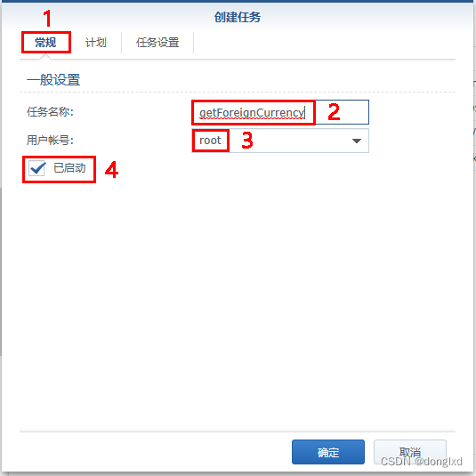
Task: Click the 创建任务 dialog title
Action: tap(238, 17)
